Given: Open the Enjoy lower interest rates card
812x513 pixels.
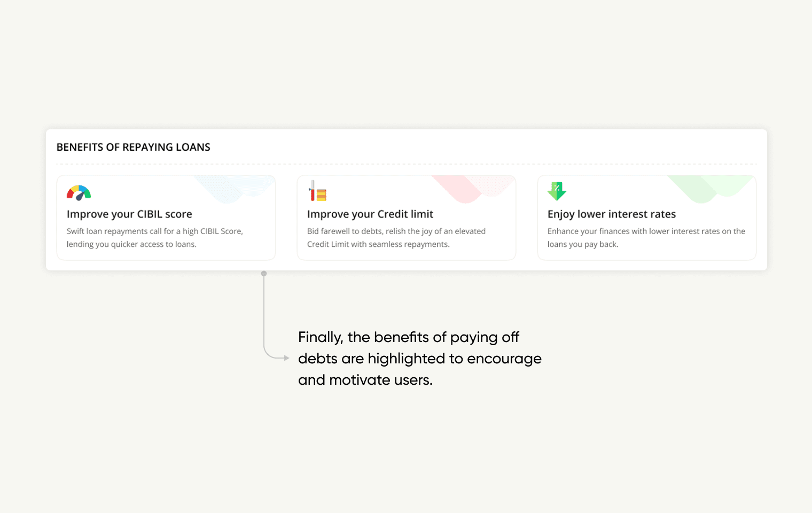Looking at the screenshot, I should click(647, 217).
